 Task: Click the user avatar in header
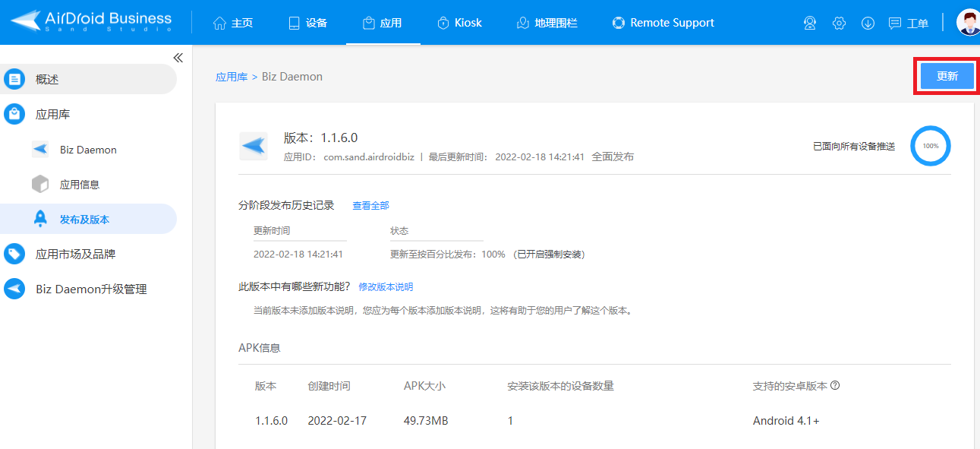(x=969, y=22)
